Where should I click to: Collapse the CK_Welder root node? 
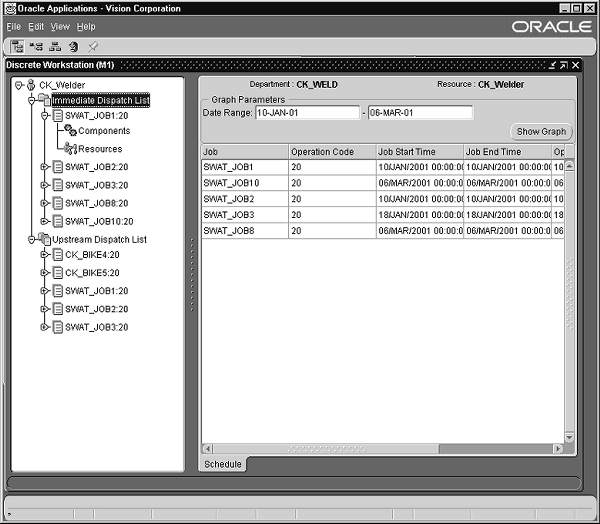point(19,85)
